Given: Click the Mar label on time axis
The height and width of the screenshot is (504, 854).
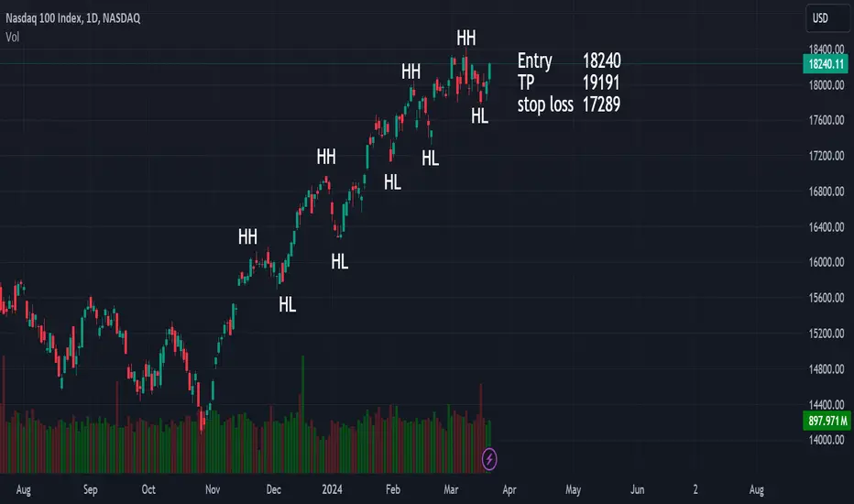Looking at the screenshot, I should coord(451,490).
